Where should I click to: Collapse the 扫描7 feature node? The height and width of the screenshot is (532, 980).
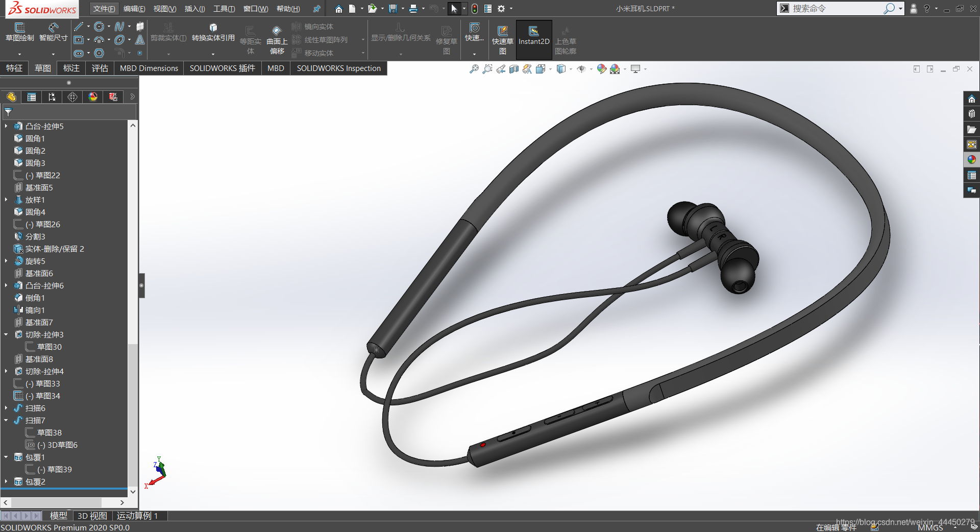coord(6,420)
